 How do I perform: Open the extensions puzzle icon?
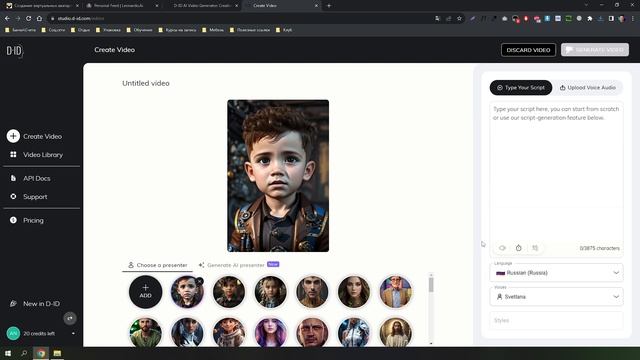[x=590, y=18]
